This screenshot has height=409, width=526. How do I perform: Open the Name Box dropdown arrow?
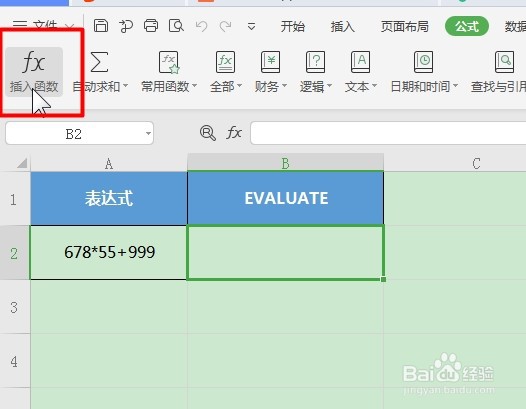(148, 134)
